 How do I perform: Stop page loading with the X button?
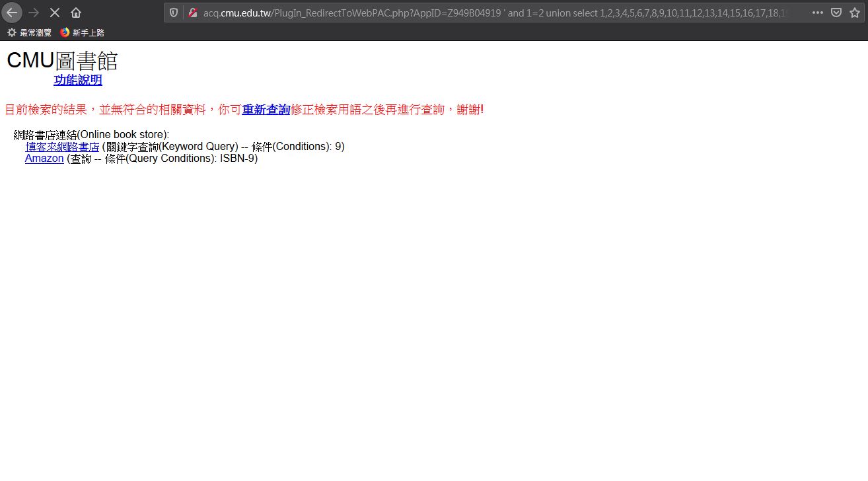(55, 13)
